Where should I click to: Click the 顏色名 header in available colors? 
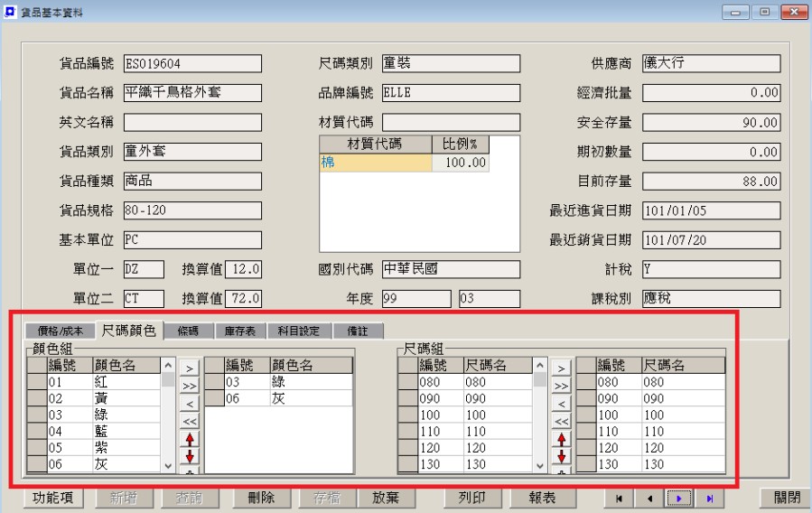[x=126, y=366]
